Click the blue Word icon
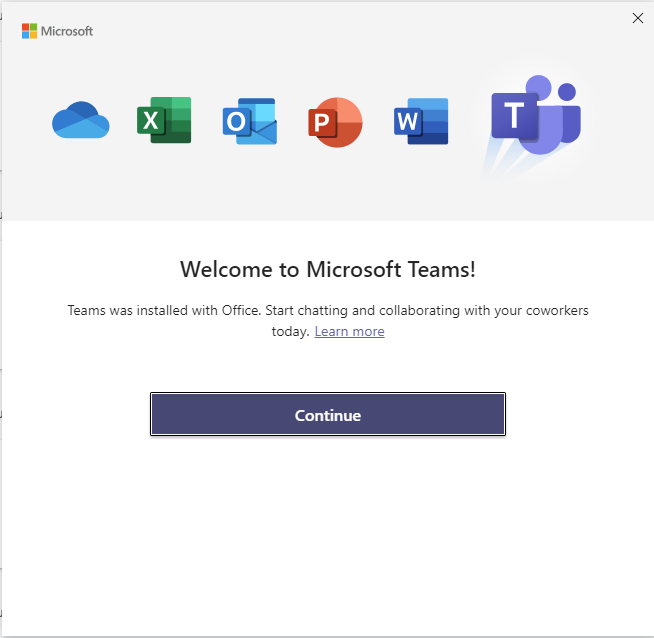Screen dimensions: 654x638 coord(420,122)
